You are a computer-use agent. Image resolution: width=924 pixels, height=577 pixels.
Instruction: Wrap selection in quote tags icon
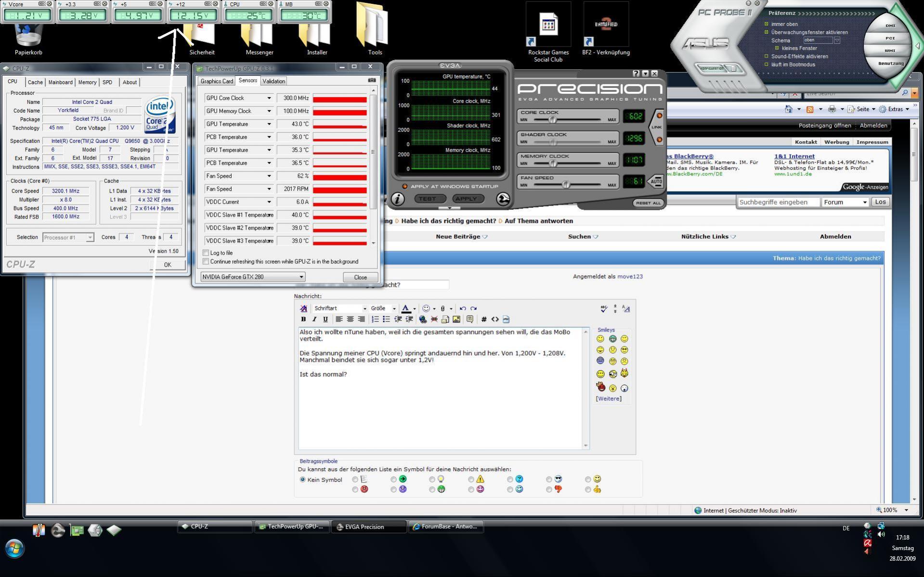click(470, 319)
